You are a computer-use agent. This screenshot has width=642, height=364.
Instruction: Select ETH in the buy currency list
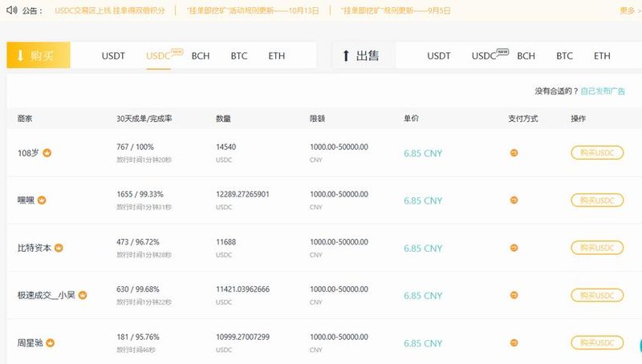coord(277,56)
